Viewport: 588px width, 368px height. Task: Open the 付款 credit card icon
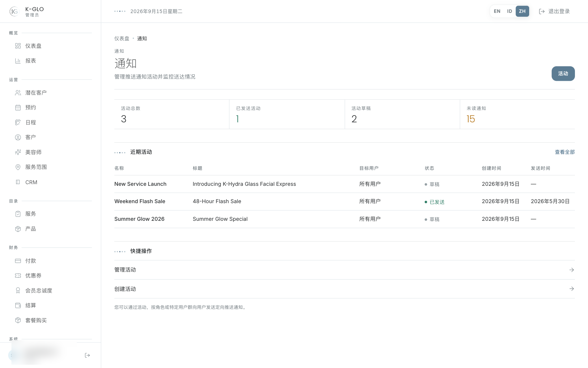click(x=18, y=261)
